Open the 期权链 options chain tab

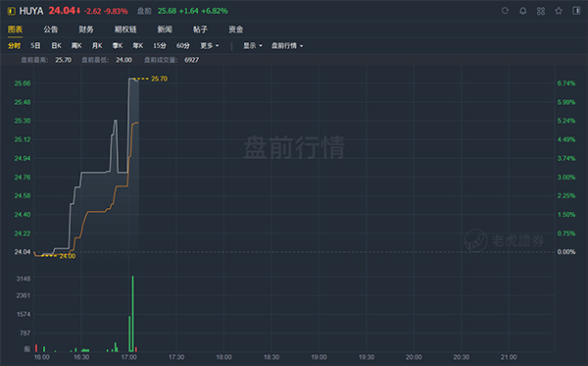[x=125, y=29]
